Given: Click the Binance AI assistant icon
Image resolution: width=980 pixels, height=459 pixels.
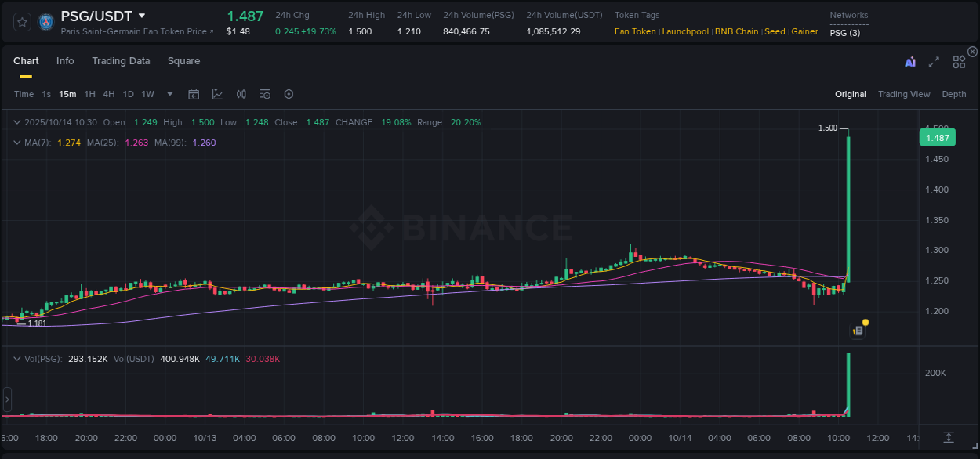Looking at the screenshot, I should point(909,61).
